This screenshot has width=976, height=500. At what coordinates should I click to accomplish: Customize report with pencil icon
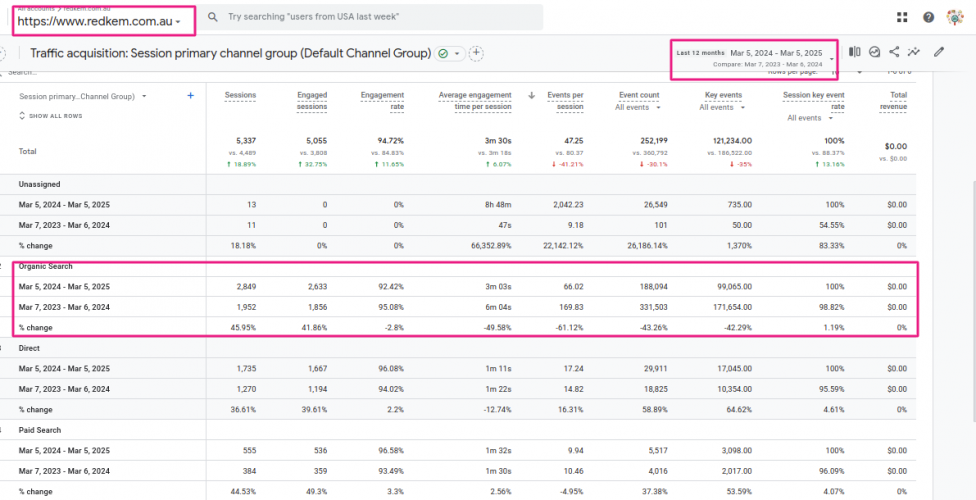(939, 52)
